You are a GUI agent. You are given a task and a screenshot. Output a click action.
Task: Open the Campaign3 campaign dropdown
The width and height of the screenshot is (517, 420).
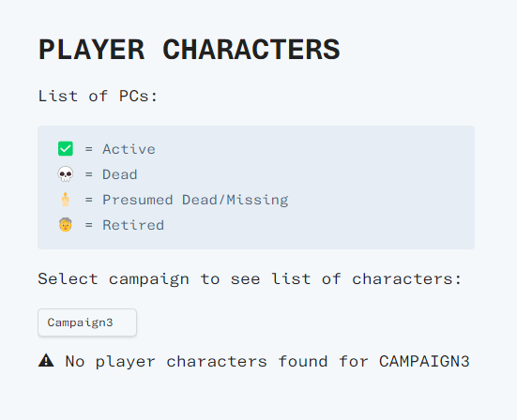[87, 322]
